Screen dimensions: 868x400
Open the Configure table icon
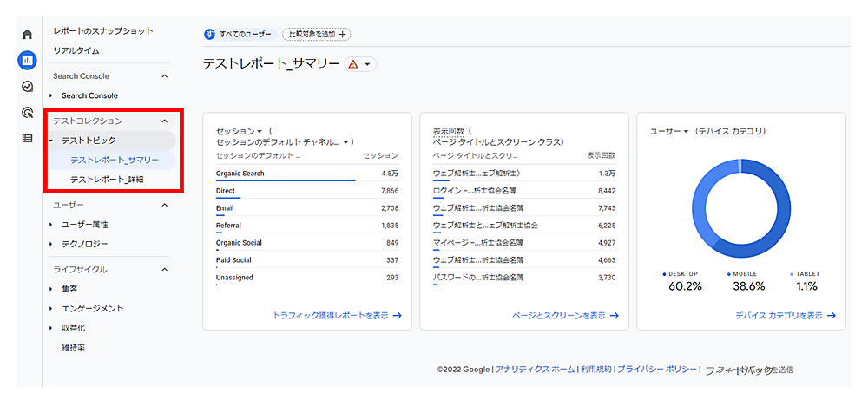tap(28, 138)
